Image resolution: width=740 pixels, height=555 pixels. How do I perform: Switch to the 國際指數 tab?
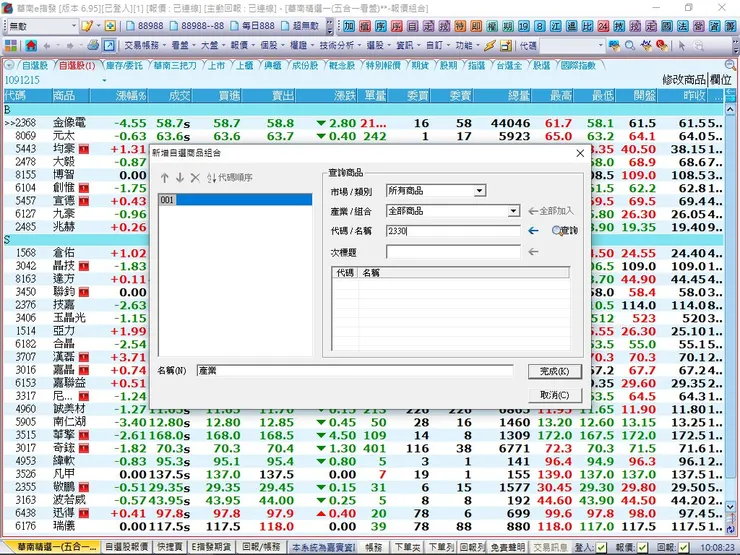(578, 66)
